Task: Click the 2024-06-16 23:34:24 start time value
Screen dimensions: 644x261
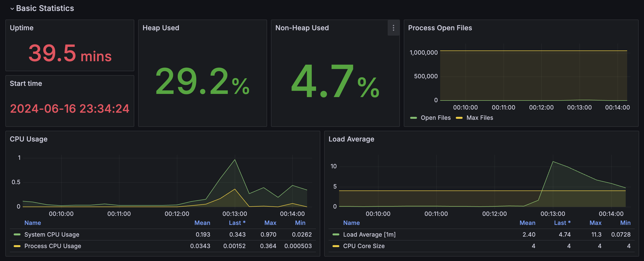Action: pyautogui.click(x=70, y=109)
